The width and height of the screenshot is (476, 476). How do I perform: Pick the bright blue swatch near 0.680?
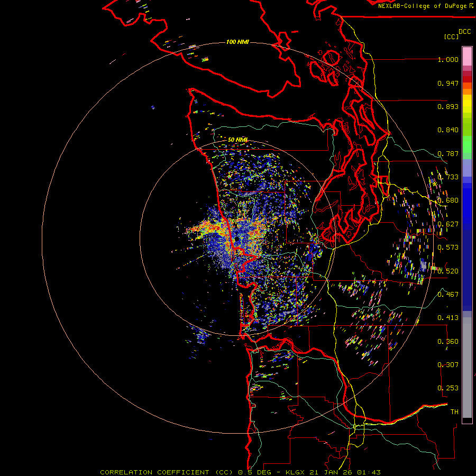point(467,206)
